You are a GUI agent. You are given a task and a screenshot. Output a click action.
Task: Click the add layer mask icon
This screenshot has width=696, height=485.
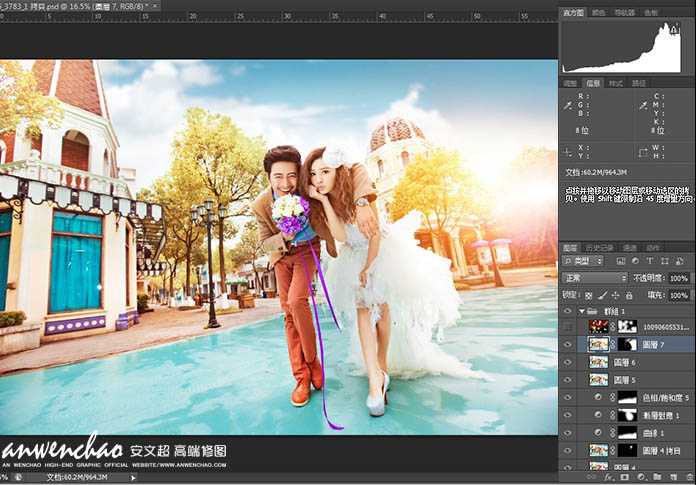pyautogui.click(x=622, y=478)
